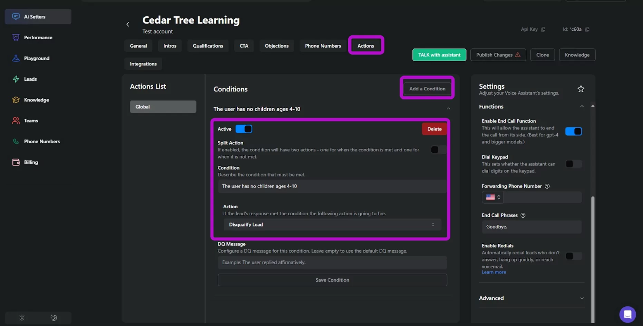The image size is (644, 326).
Task: Collapse the Functions section
Action: tap(582, 106)
